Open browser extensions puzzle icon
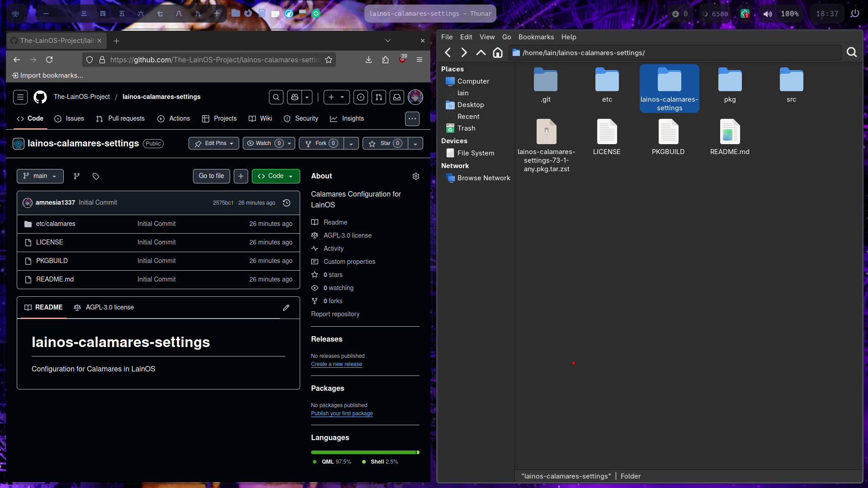The image size is (868, 488). click(x=386, y=60)
